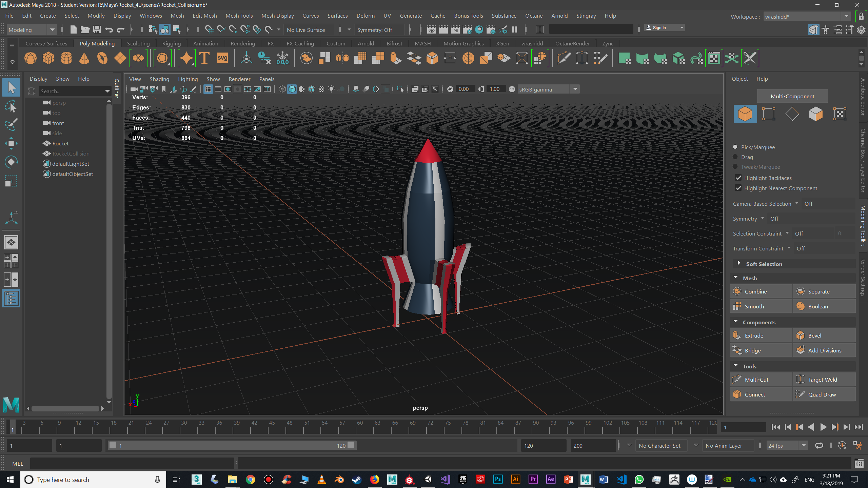Open the Modeling menu set dropdown
The height and width of the screenshot is (488, 868).
32,30
